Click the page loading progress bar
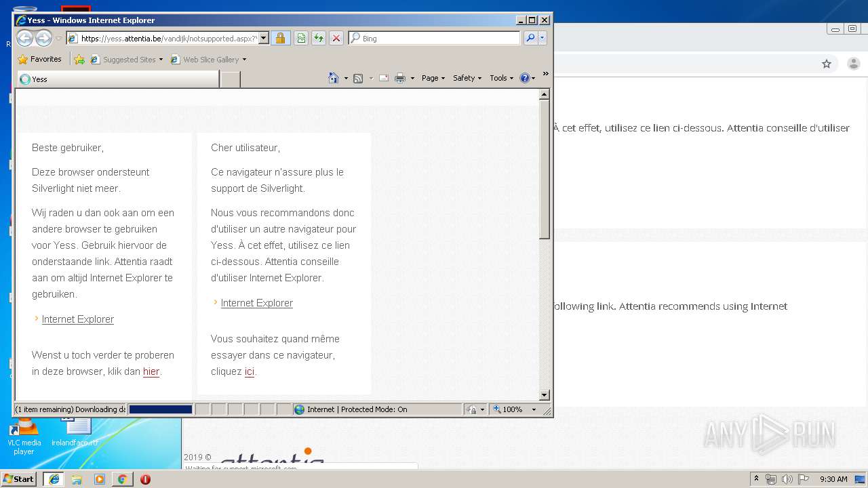Screen dimensions: 868x488 161,409
